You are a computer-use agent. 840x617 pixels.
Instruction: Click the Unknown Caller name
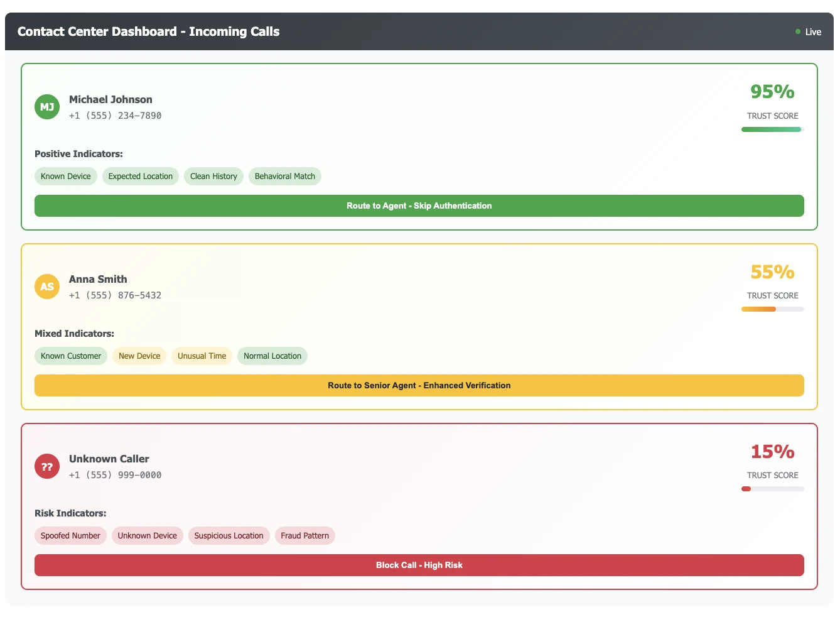coord(109,459)
